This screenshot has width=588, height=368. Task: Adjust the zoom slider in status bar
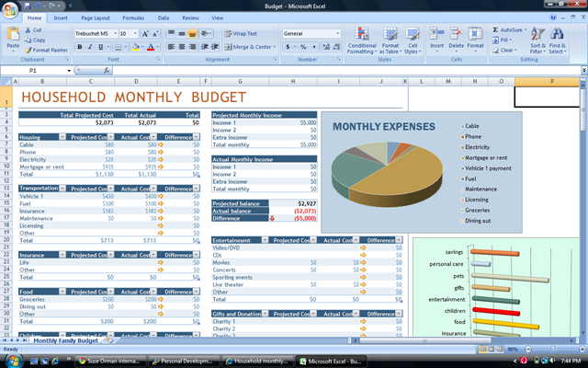point(553,350)
